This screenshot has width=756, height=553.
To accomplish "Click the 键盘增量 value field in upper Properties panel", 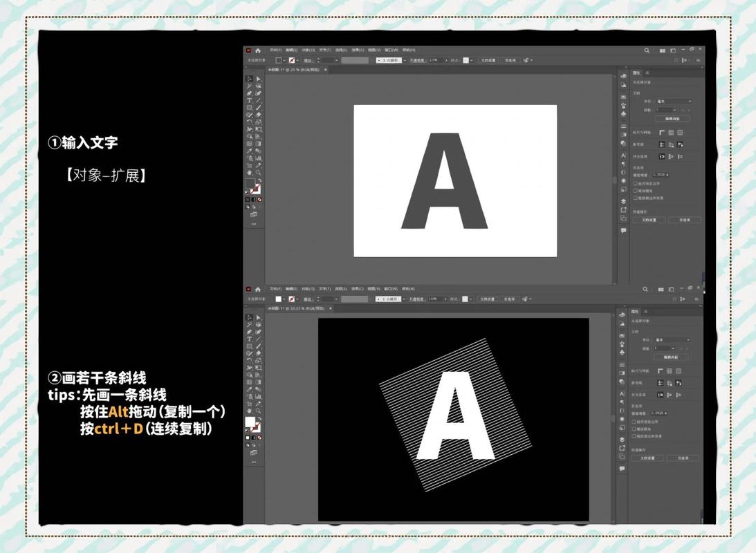I will [x=661, y=175].
